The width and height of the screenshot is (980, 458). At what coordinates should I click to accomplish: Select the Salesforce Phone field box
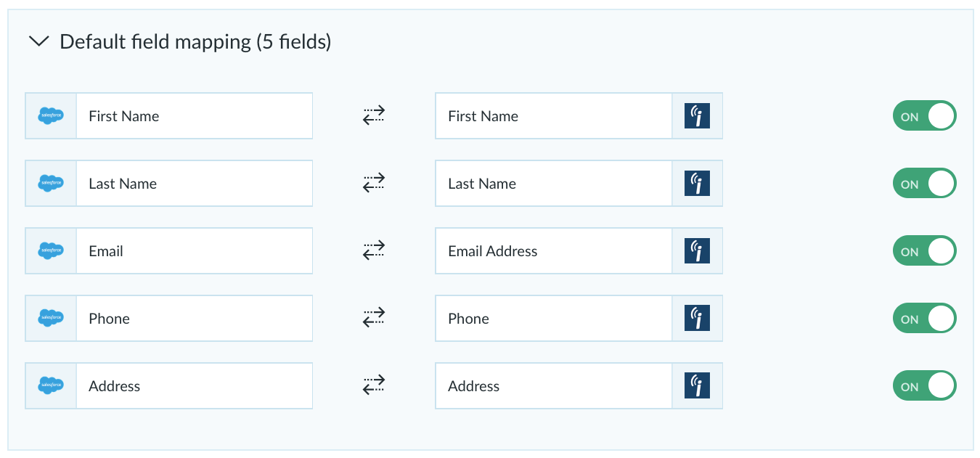pos(195,319)
